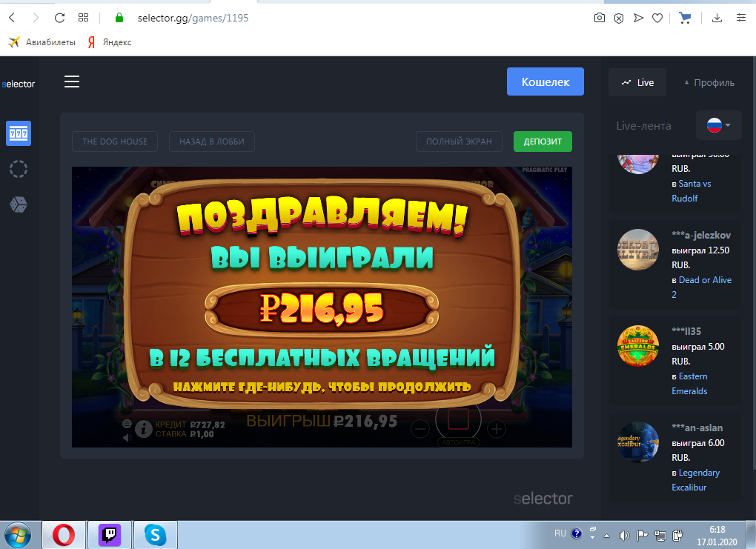756x549 pixels.
Task: Go back with the browser back arrow
Action: (x=13, y=18)
